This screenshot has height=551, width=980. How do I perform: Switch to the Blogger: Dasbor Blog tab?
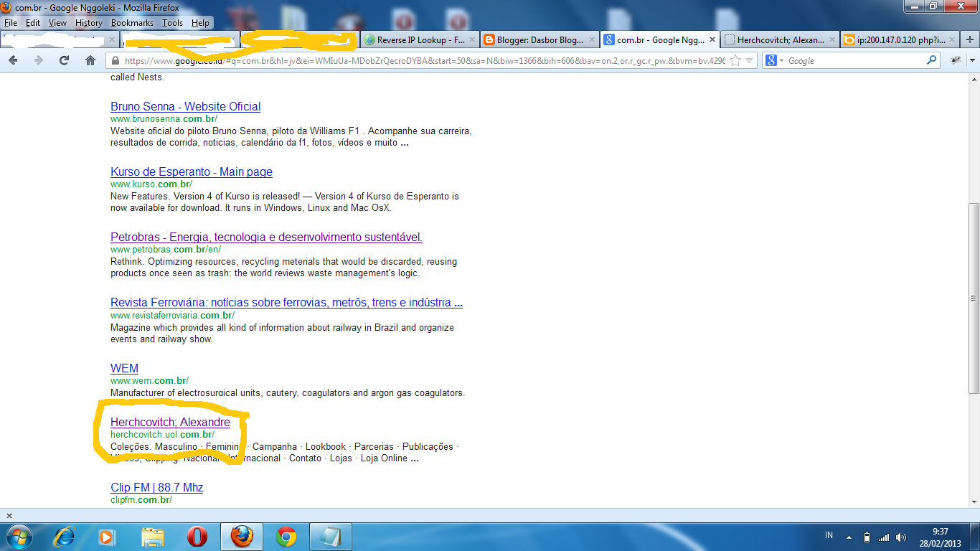point(540,40)
